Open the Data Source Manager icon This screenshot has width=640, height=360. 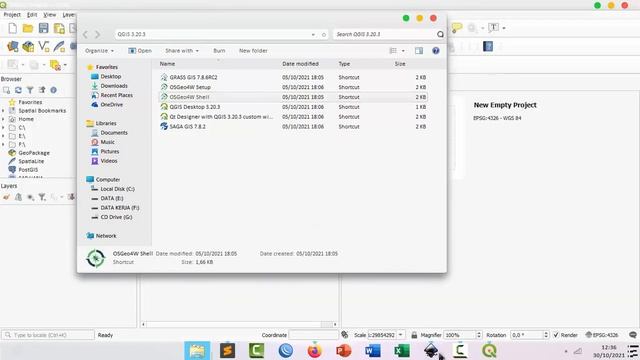(13, 47)
